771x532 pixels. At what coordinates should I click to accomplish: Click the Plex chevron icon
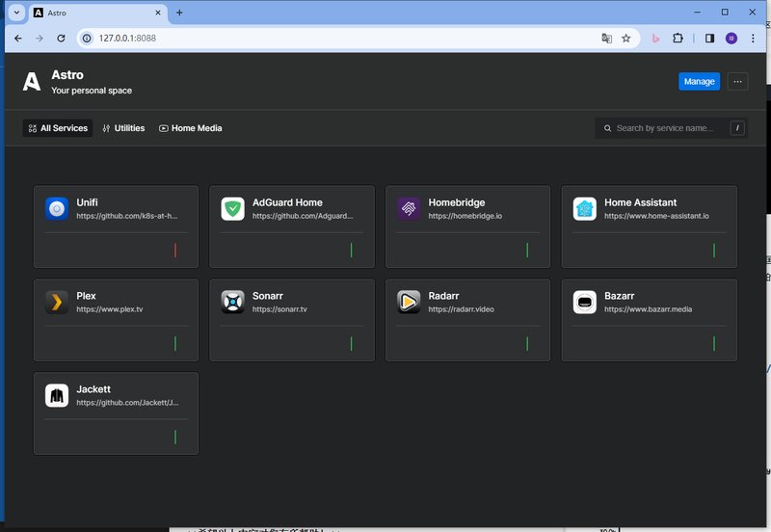point(57,303)
